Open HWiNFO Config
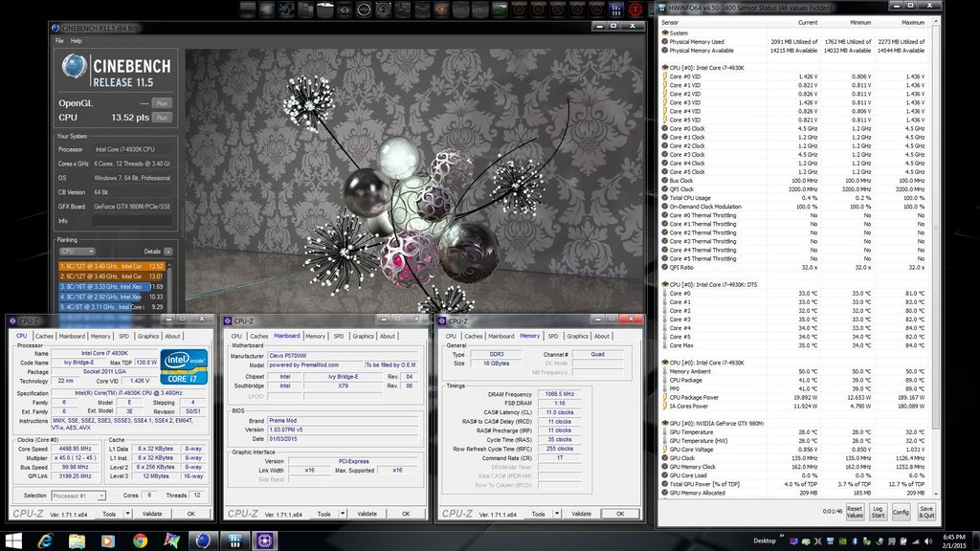The image size is (980, 551). click(x=901, y=512)
